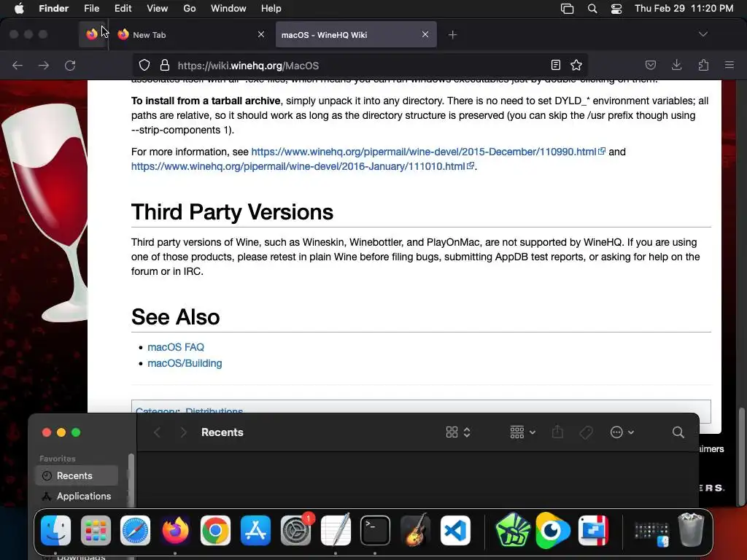Open the App Store from the Dock

click(255, 531)
